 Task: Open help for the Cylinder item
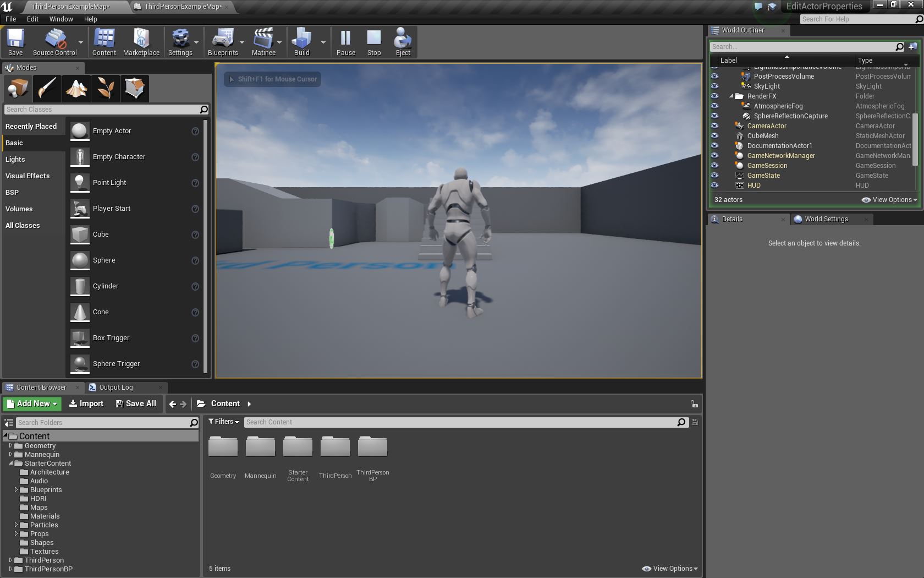195,286
